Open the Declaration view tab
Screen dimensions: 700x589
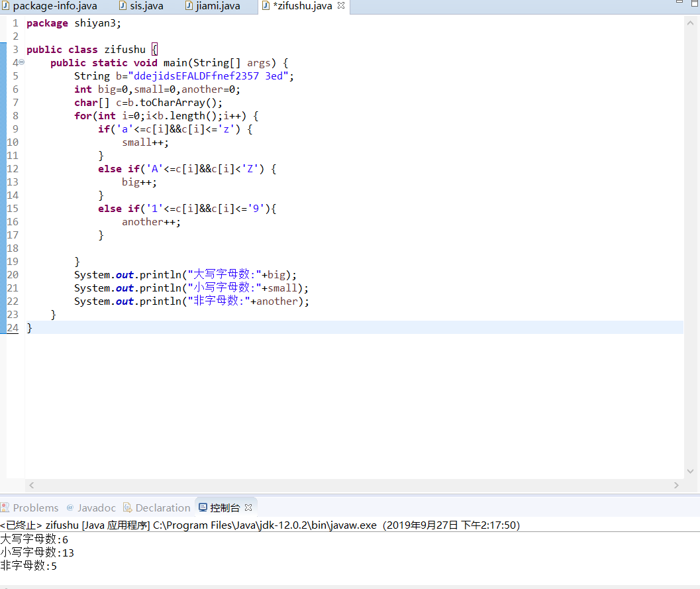(157, 508)
